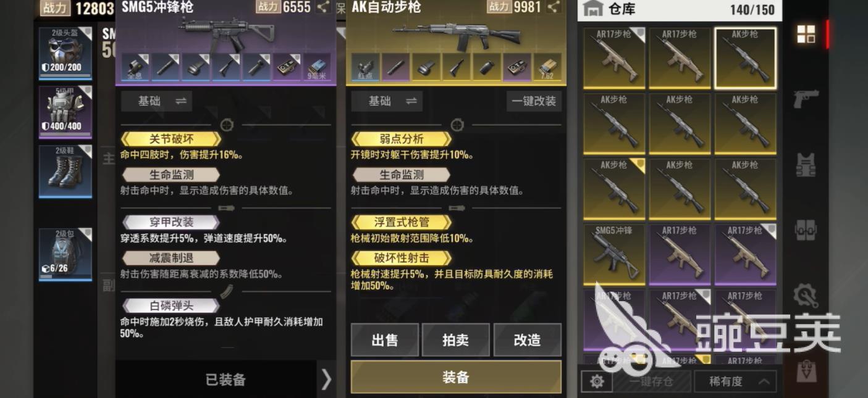
Task: Select the 5级甲 armor equipment slot
Action: [x=65, y=112]
